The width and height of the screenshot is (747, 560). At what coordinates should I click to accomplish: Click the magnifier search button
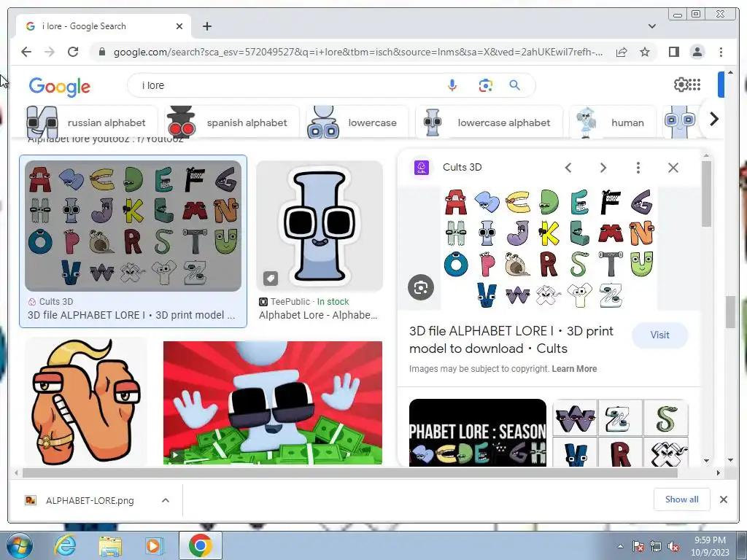pyautogui.click(x=514, y=85)
